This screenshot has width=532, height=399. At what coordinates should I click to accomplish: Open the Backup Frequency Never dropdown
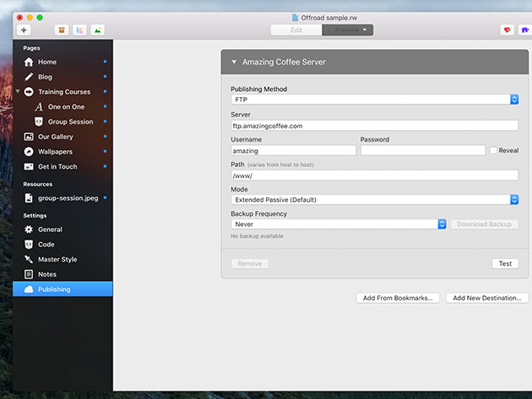point(339,224)
